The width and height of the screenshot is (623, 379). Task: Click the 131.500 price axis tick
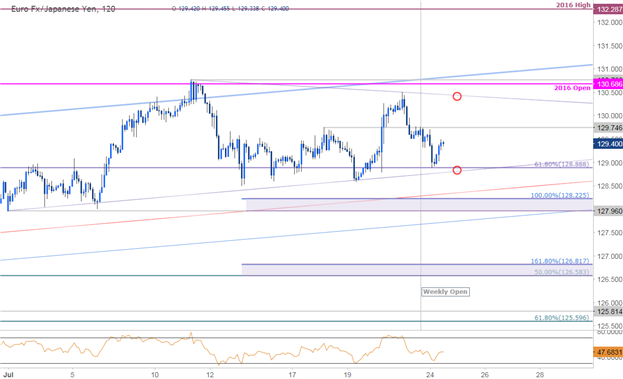pyautogui.click(x=609, y=46)
